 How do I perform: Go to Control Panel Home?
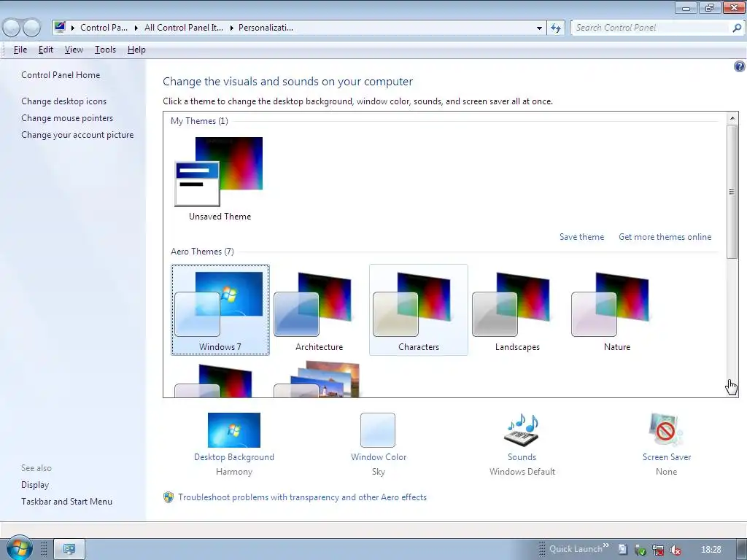(x=61, y=75)
